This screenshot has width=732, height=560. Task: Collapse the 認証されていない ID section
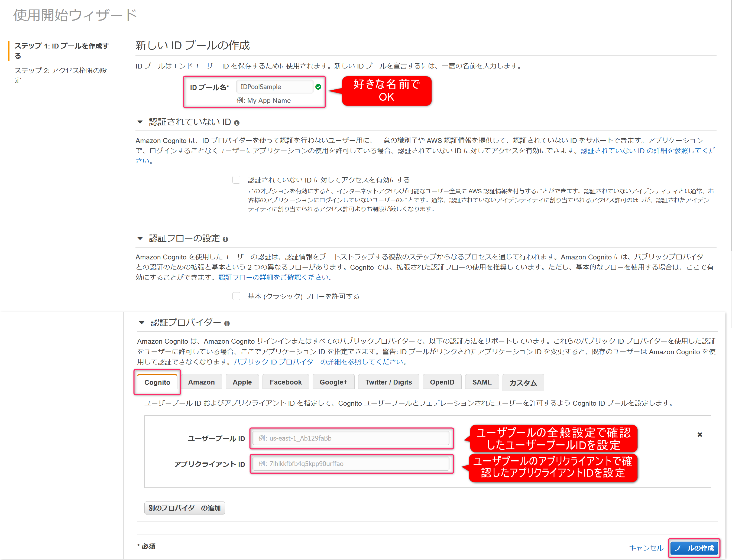[140, 122]
